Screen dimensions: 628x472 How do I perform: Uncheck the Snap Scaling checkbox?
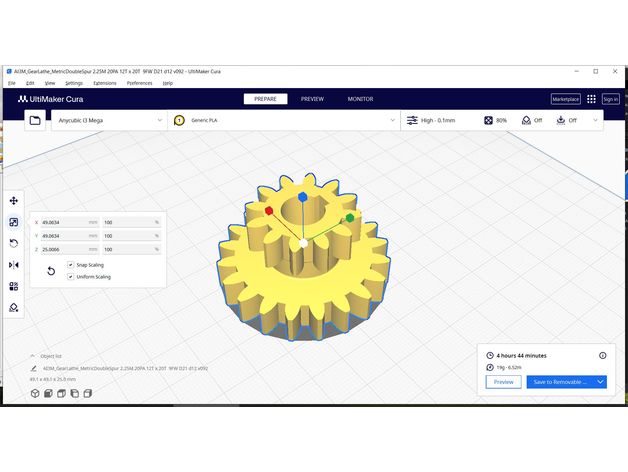tap(70, 265)
